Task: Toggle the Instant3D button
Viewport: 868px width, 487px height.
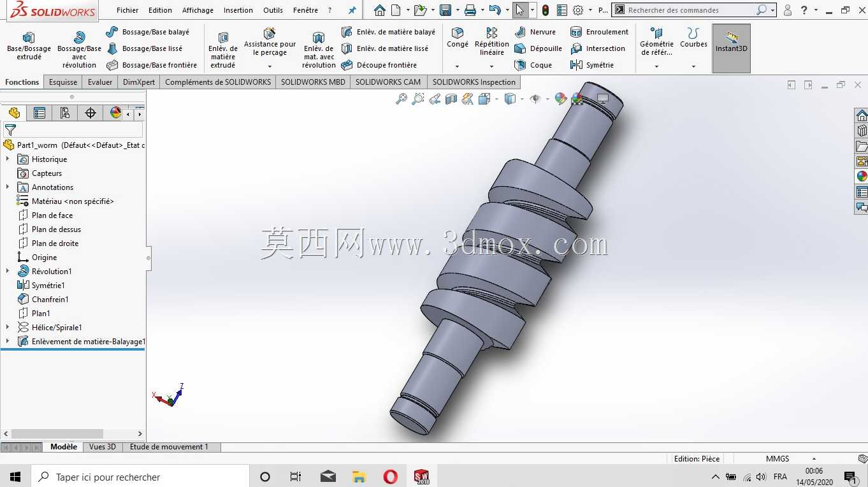Action: (x=732, y=48)
